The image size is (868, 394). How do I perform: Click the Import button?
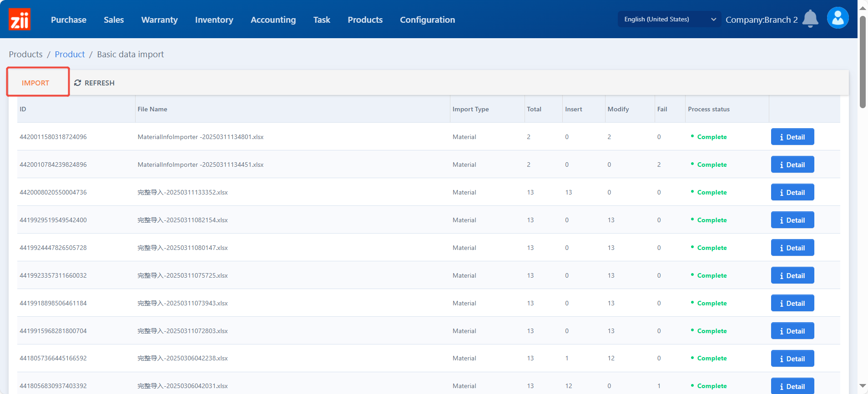pos(35,83)
